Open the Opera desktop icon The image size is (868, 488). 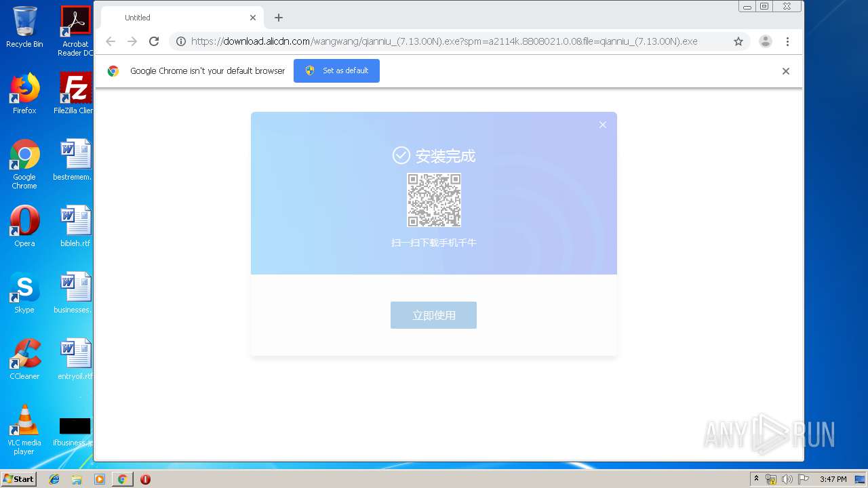pos(24,226)
